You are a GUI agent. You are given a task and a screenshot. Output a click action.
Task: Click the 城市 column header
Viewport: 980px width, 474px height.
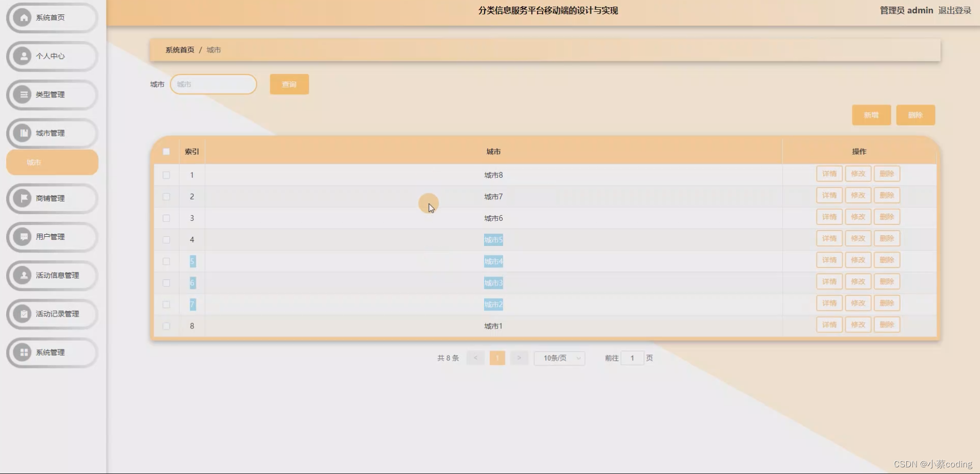click(x=493, y=152)
